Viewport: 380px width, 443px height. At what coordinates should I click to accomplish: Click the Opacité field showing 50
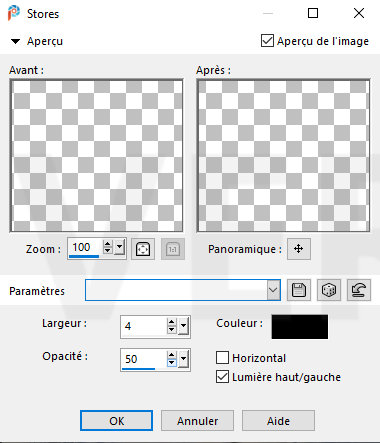point(143,359)
